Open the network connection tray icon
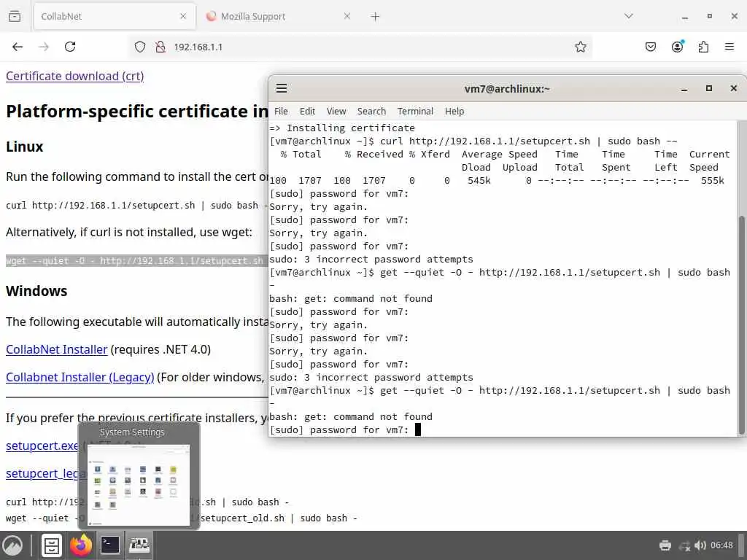The image size is (747, 560). click(x=684, y=545)
